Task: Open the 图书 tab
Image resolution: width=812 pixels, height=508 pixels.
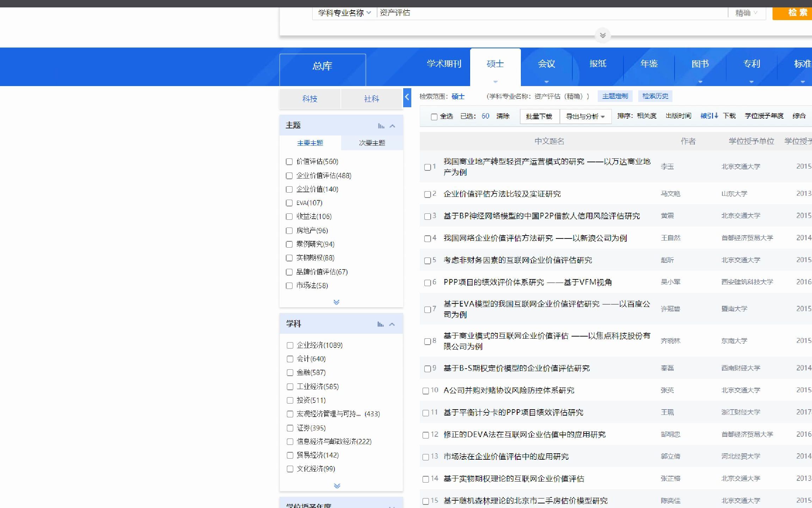Action: click(x=700, y=64)
